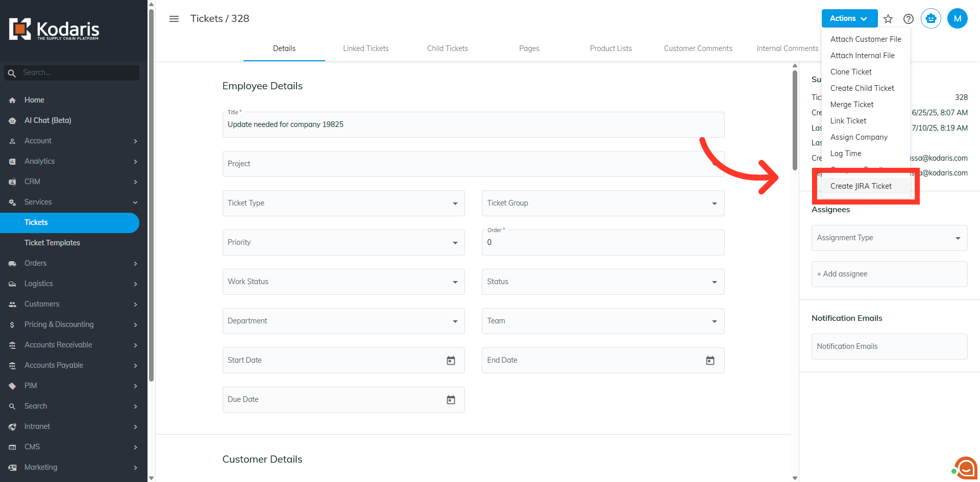980x482 pixels.
Task: Open the help question mark icon
Action: tap(909, 19)
